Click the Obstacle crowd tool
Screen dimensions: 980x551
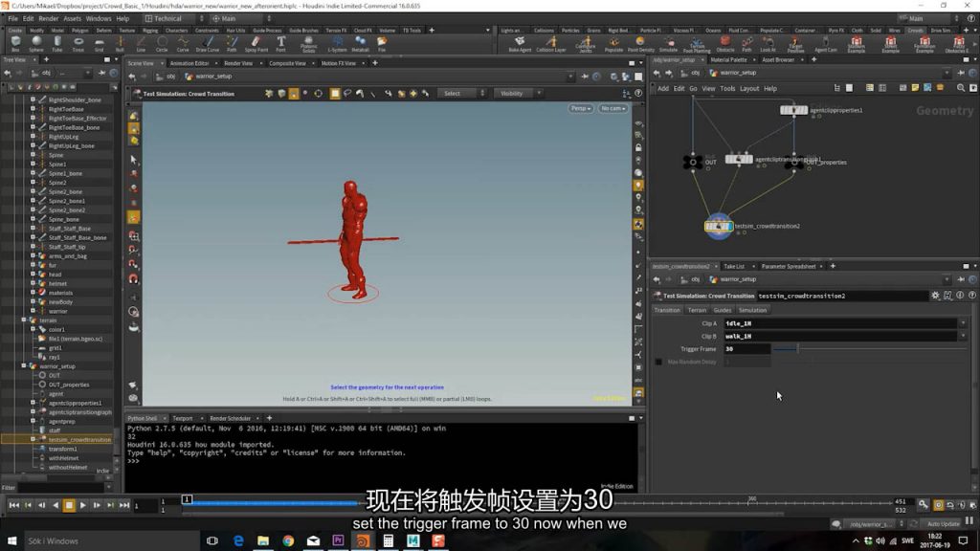click(725, 44)
